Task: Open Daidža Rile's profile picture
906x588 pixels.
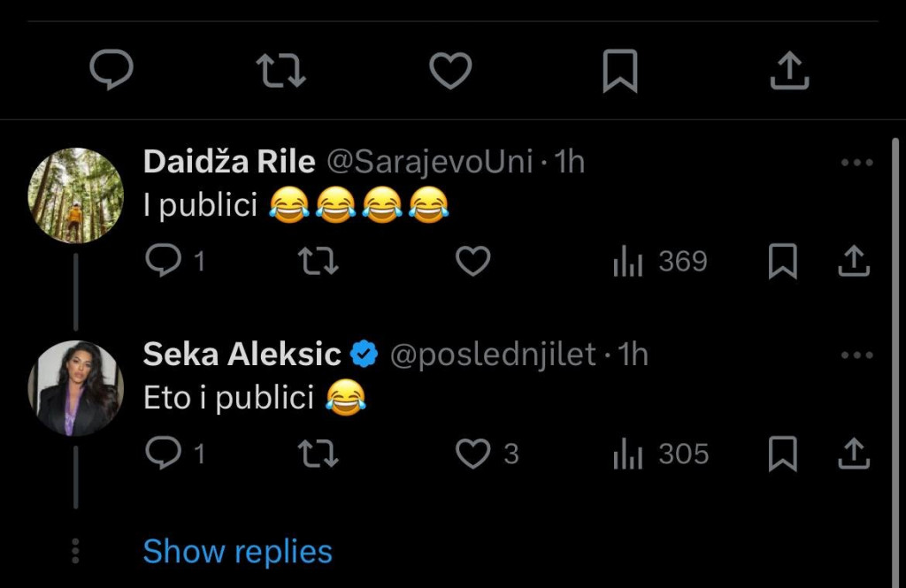Action: click(76, 195)
